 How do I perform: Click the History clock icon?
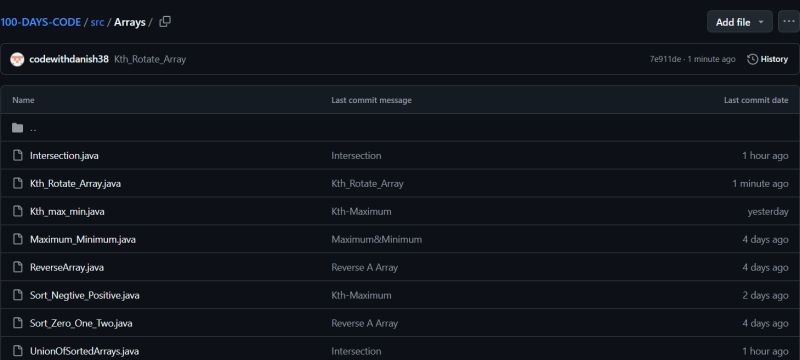pyautogui.click(x=753, y=59)
